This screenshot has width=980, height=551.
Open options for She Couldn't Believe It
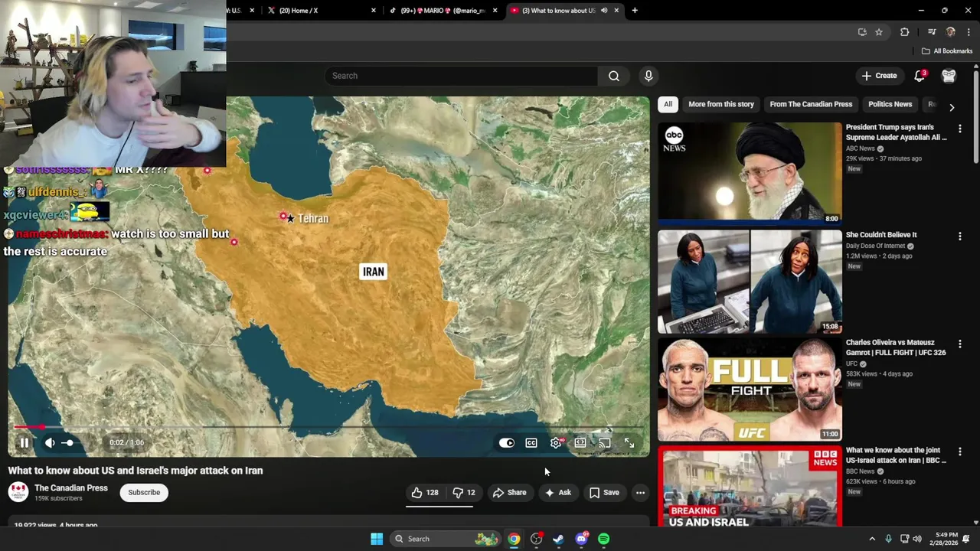click(x=959, y=237)
